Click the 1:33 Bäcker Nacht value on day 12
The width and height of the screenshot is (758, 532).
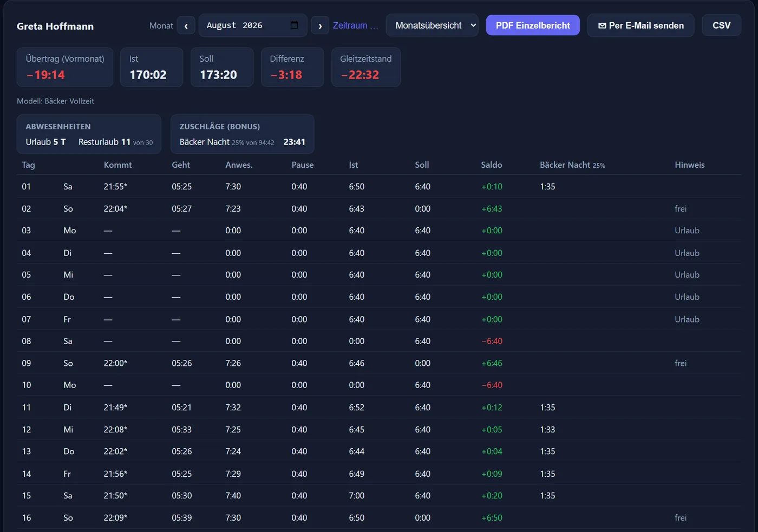[x=547, y=430]
